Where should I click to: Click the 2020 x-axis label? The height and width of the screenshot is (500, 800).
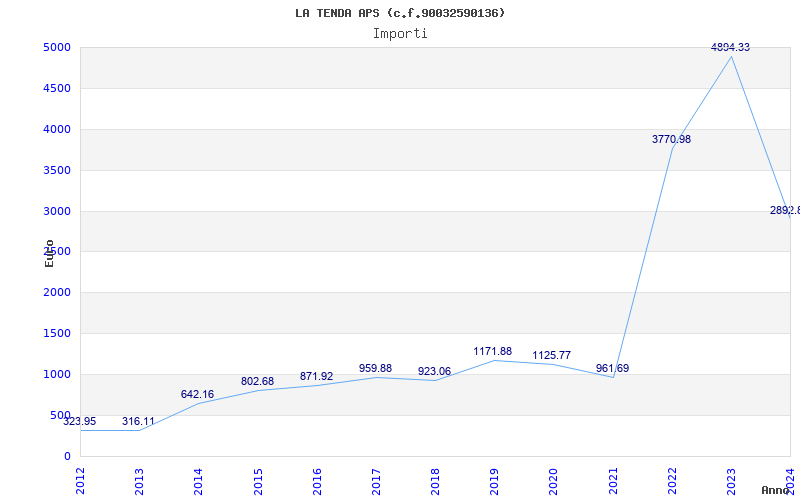(554, 481)
